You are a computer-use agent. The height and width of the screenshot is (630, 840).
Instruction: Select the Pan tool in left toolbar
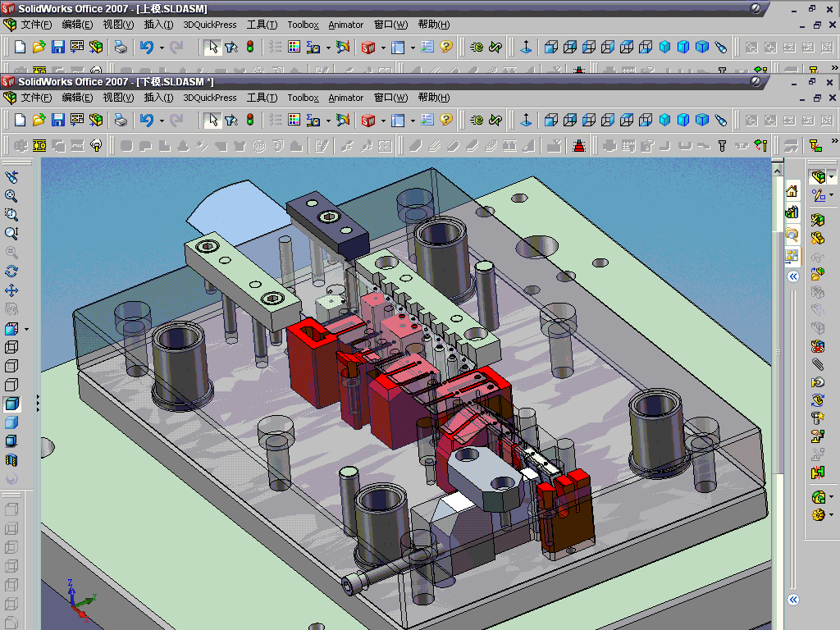[x=11, y=290]
